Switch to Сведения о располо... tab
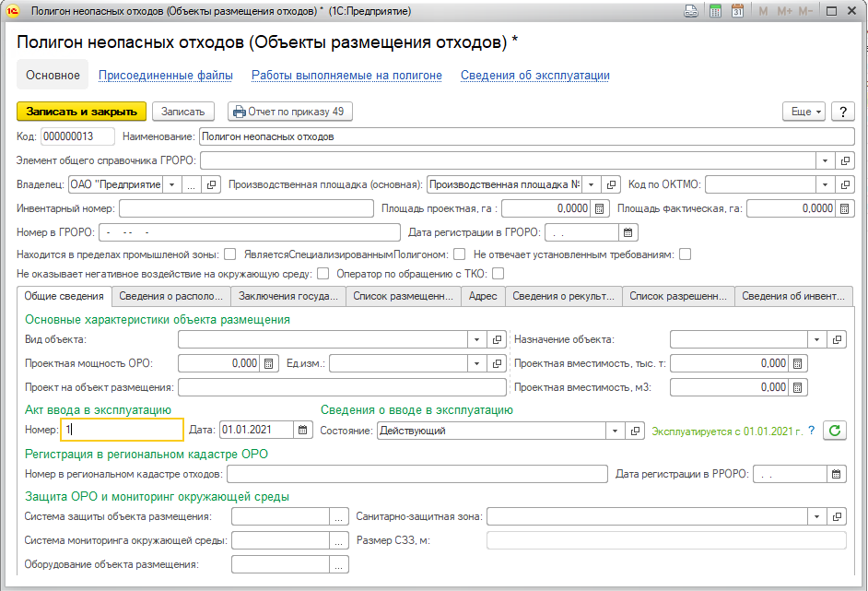This screenshot has height=591, width=868. 171,296
